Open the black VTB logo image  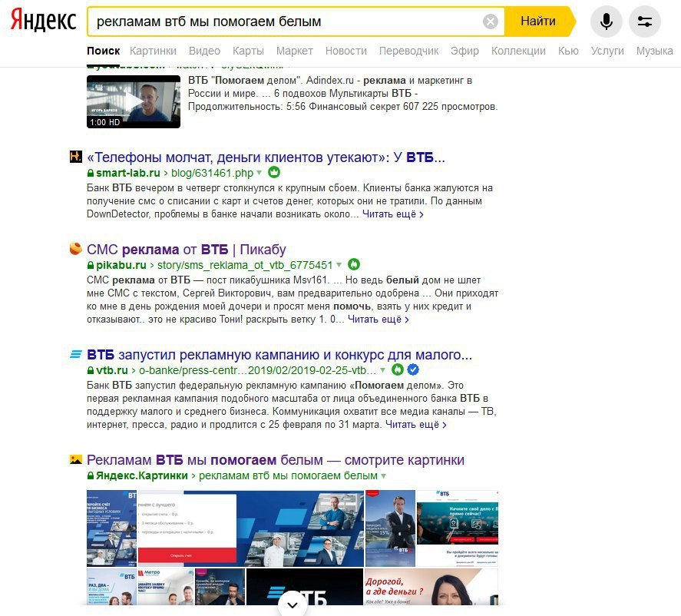305,587
